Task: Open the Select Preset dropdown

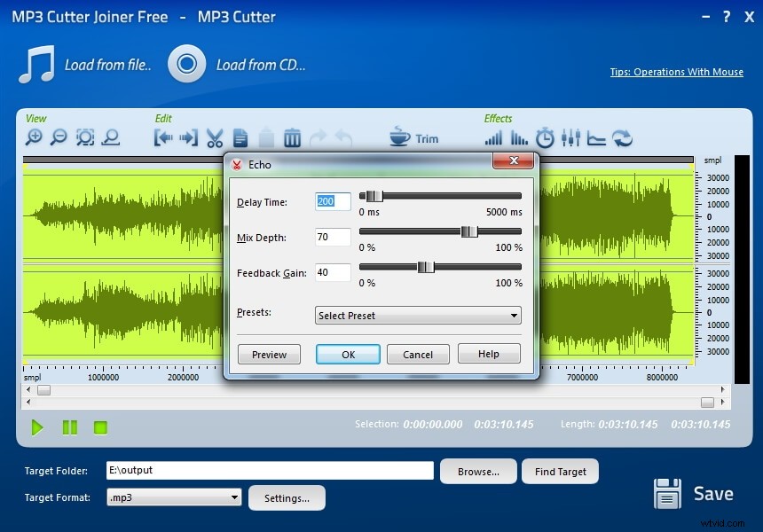Action: point(417,315)
